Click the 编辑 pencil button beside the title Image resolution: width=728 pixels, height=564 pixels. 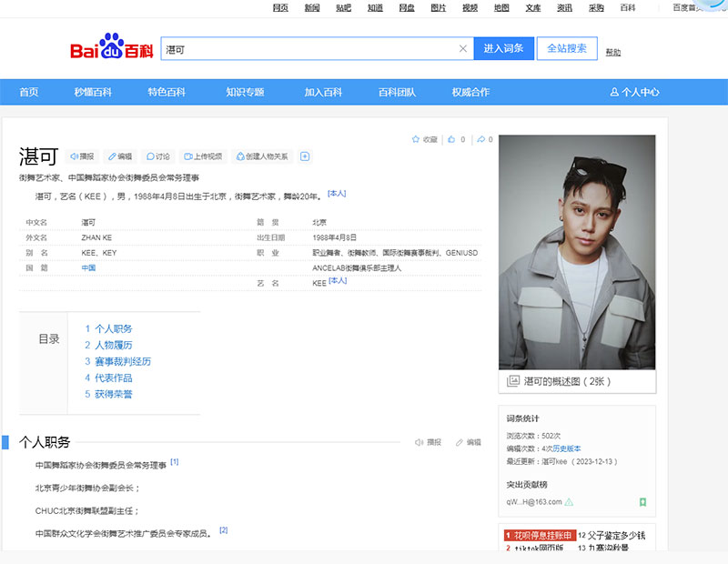coord(119,156)
